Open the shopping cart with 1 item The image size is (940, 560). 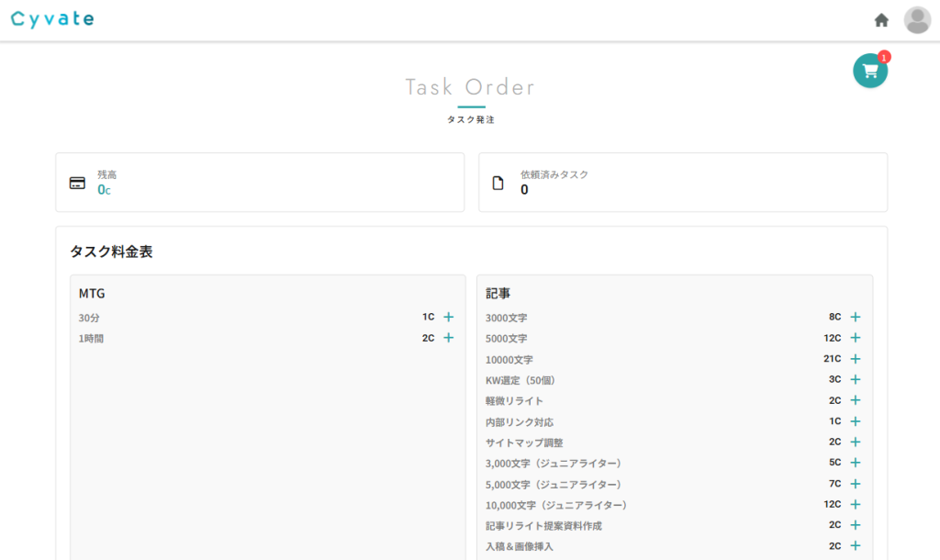tap(869, 71)
